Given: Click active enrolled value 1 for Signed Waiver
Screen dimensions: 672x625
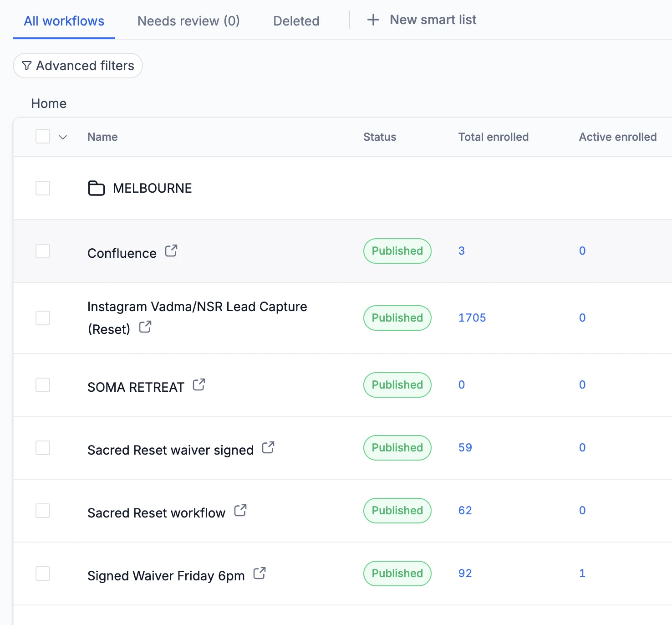Looking at the screenshot, I should point(582,573).
